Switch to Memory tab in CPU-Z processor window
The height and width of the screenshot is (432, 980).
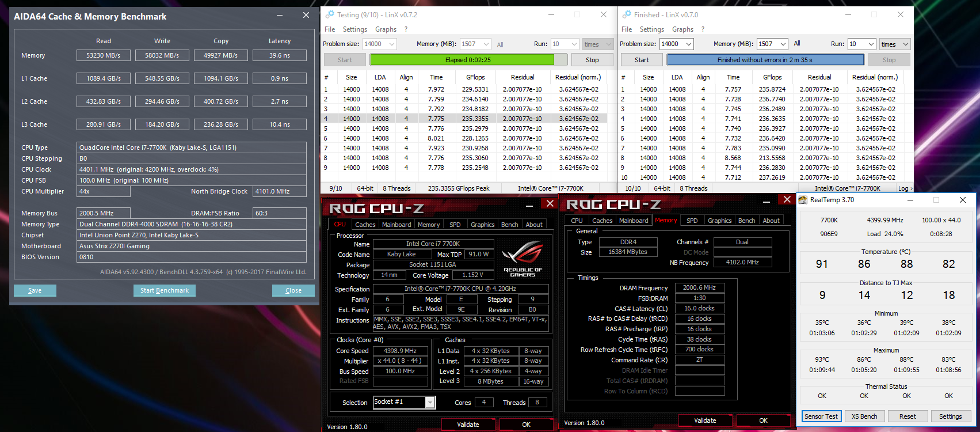(429, 225)
